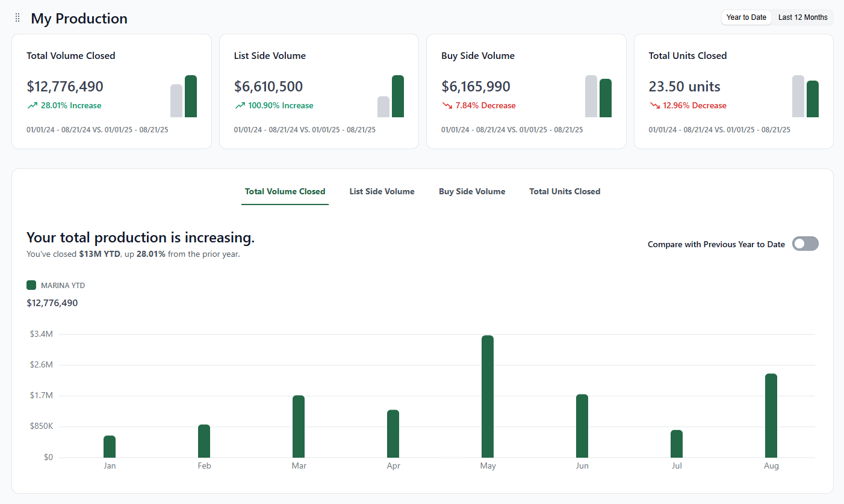Enable Compare with Previous Year to Date
Viewport: 844px width, 504px height.
pos(805,244)
